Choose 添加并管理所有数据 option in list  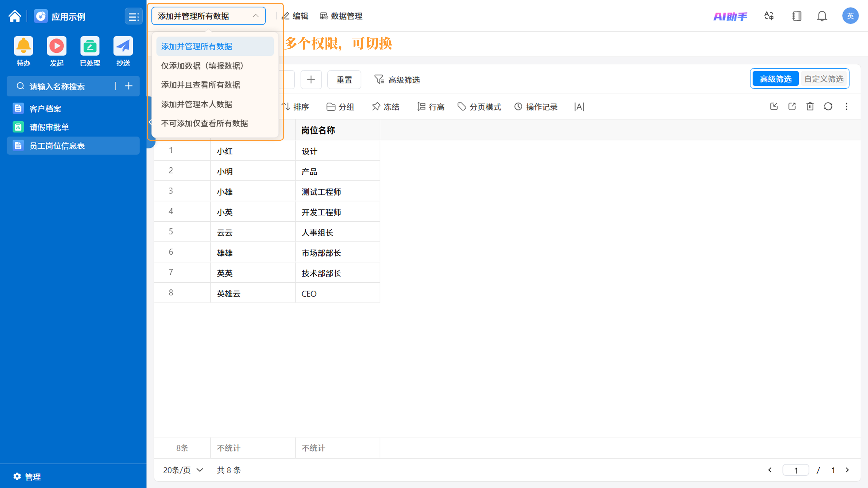pyautogui.click(x=215, y=46)
